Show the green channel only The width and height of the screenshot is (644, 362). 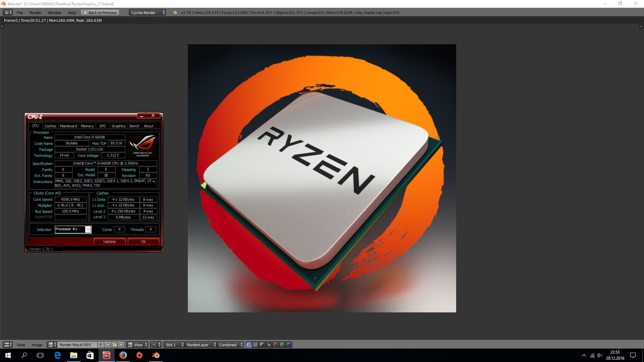pos(282,345)
